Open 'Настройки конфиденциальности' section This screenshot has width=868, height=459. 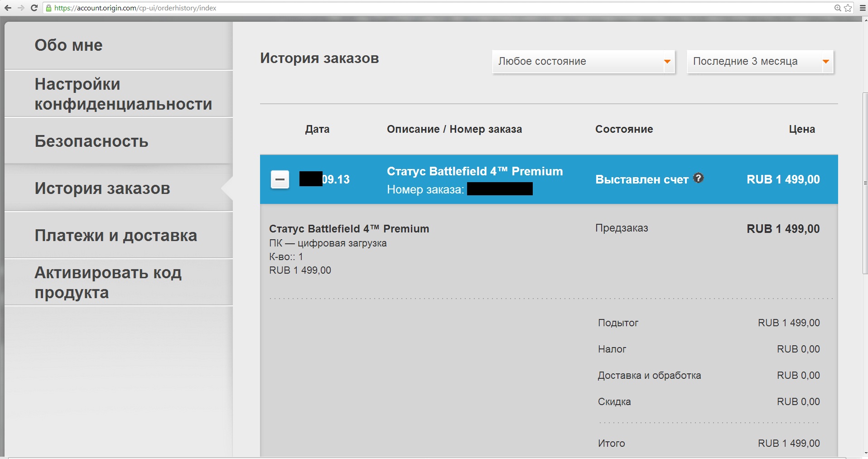coord(119,94)
